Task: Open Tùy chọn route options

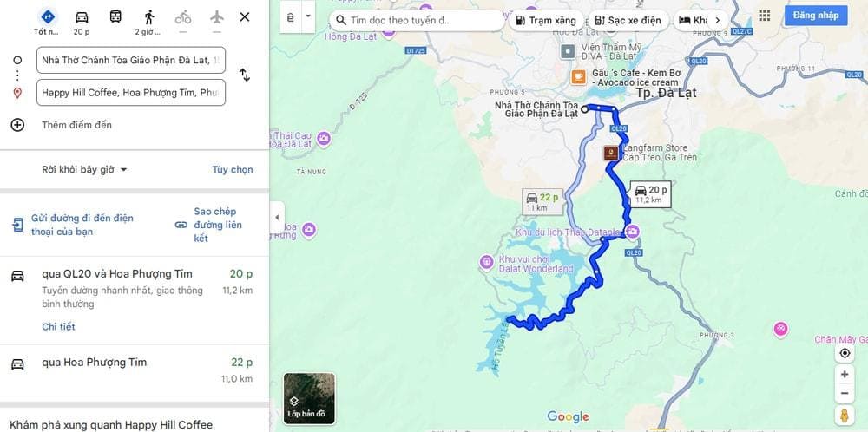Action: (233, 169)
